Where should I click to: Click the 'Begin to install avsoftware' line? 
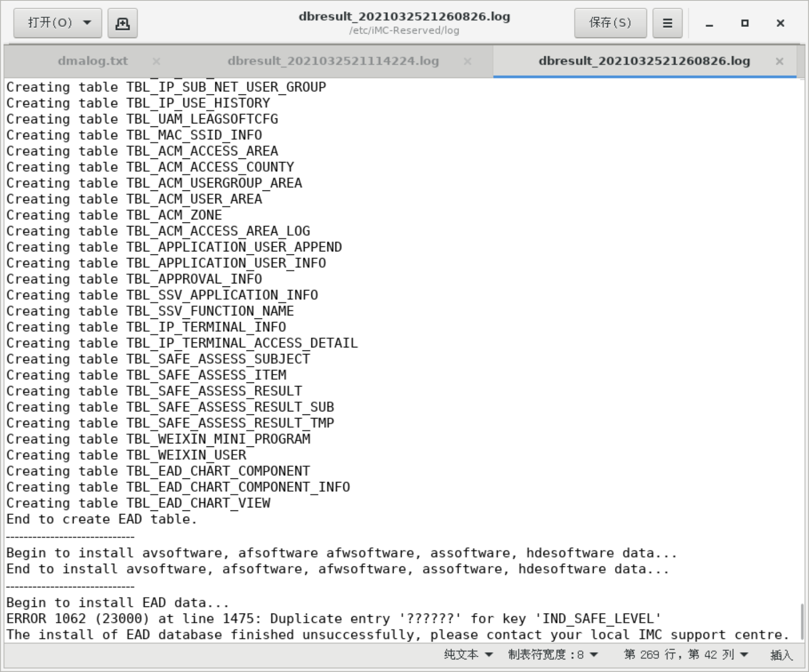(342, 553)
